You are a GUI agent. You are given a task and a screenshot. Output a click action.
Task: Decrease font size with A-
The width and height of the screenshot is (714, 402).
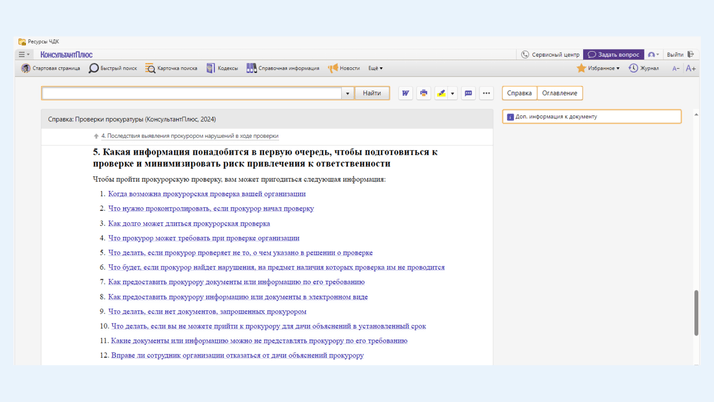676,68
